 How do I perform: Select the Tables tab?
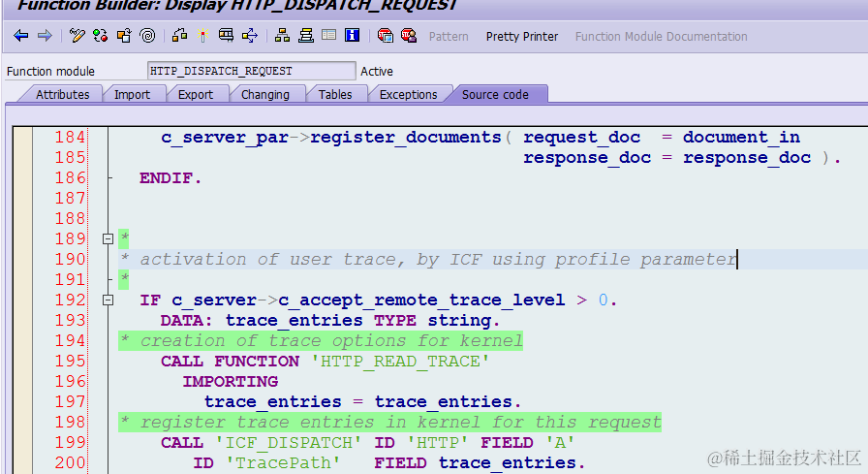tap(335, 95)
